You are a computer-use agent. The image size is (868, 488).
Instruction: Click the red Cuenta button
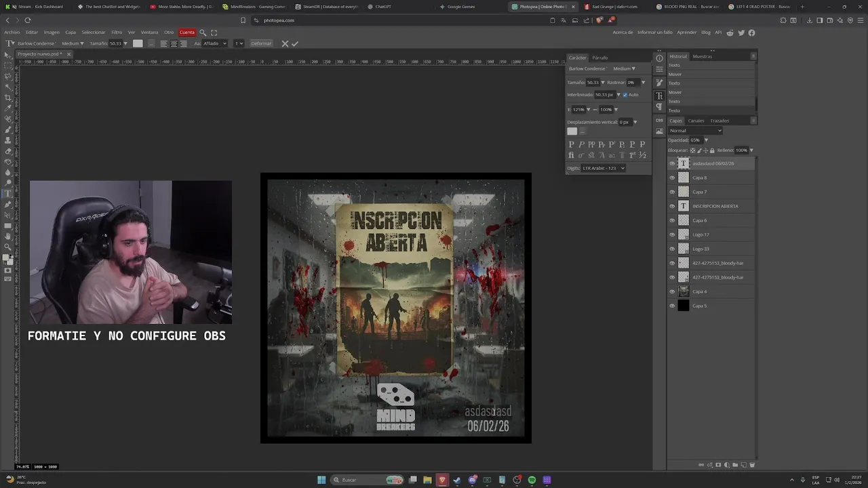pos(187,33)
